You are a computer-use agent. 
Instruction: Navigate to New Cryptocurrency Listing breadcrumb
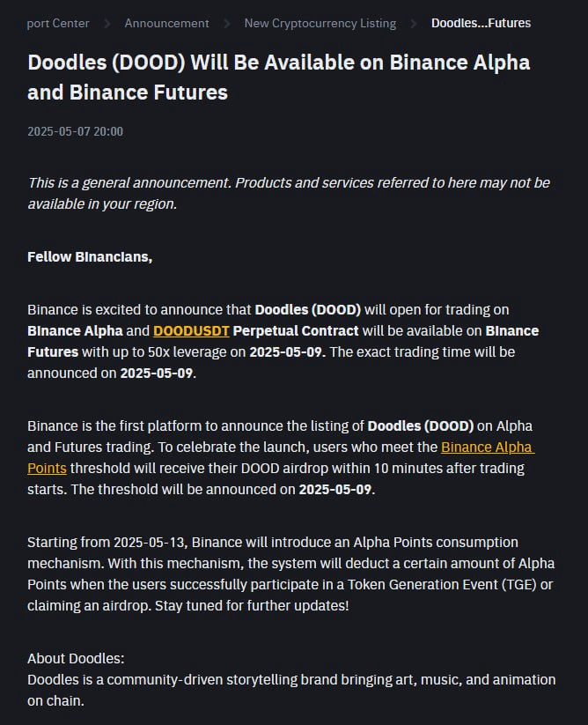(320, 23)
